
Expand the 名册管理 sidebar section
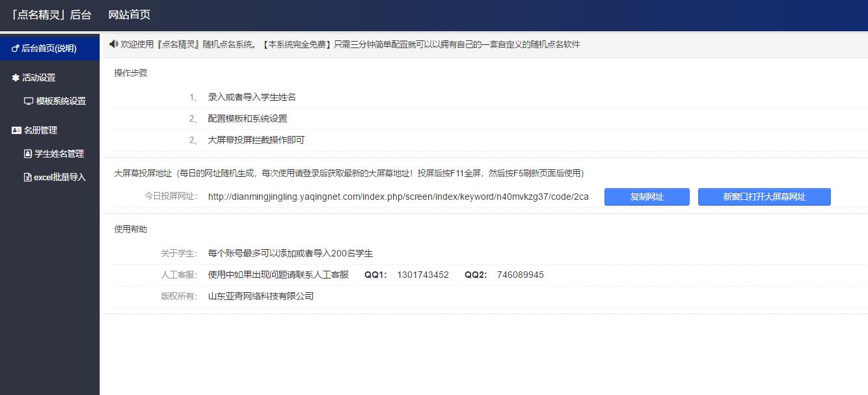pyautogui.click(x=42, y=129)
